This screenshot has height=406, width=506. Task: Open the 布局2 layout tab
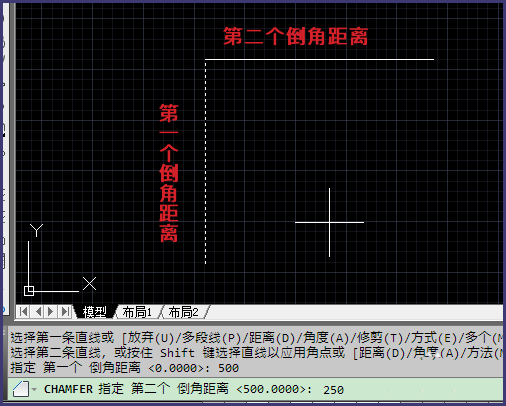pos(184,312)
